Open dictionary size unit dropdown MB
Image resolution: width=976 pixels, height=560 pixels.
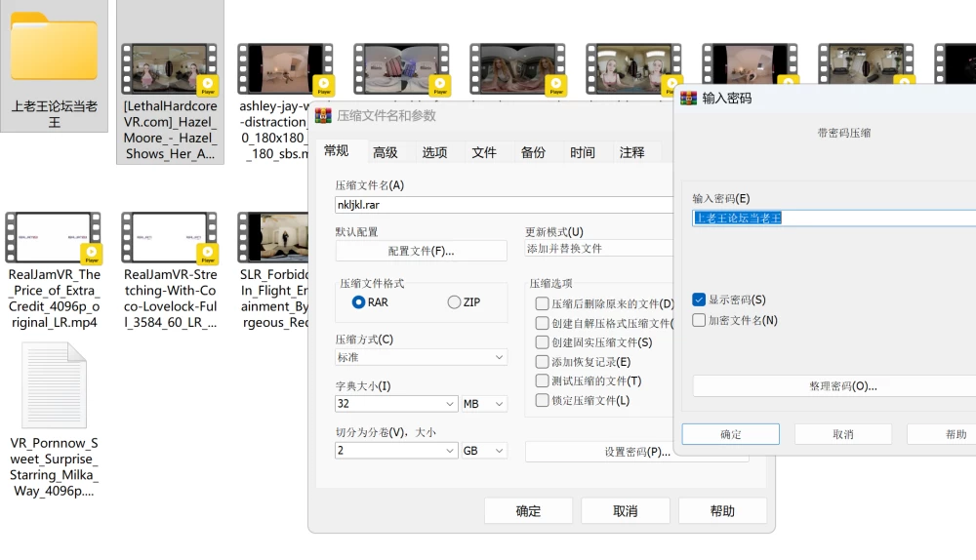pyautogui.click(x=484, y=404)
